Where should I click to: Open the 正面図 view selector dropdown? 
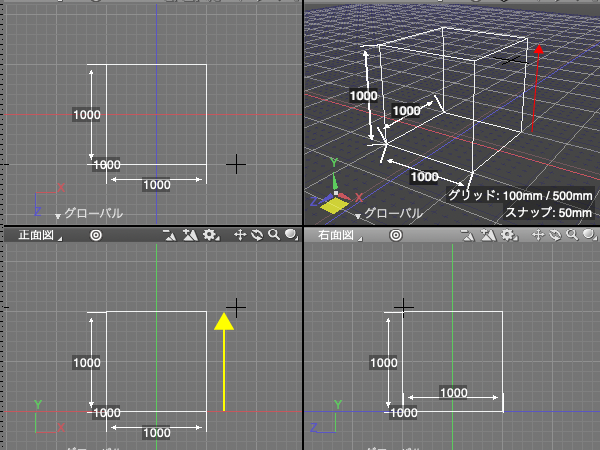pos(38,235)
